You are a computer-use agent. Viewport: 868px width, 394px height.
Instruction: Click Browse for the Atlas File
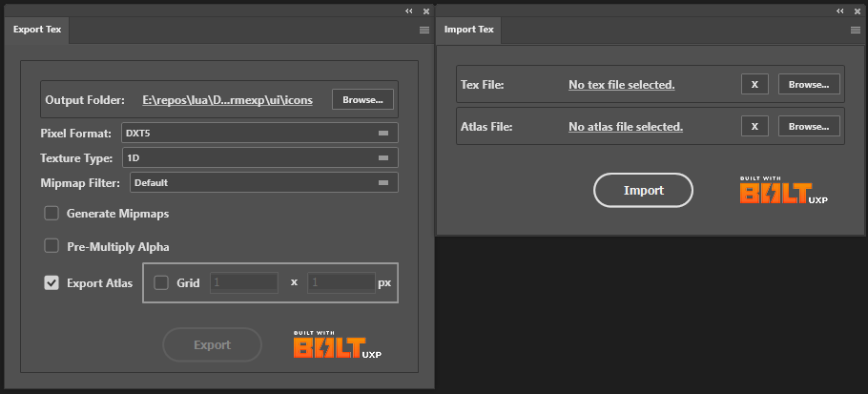point(809,126)
